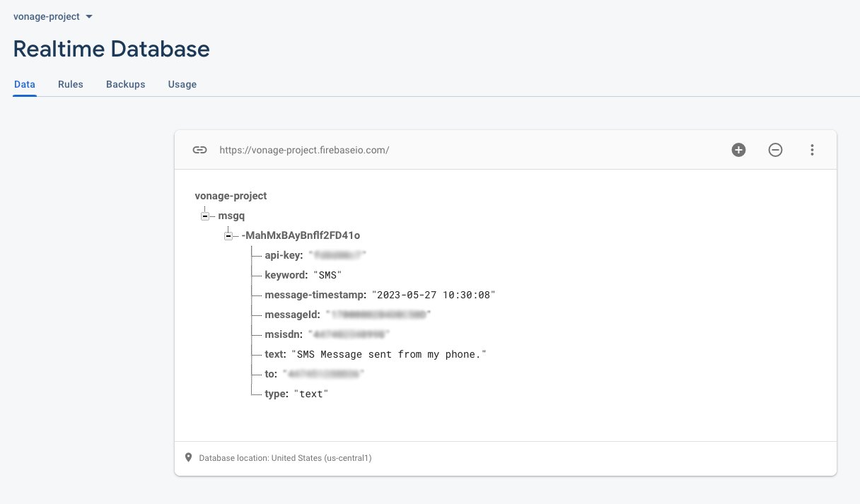
Task: Click the Database location United States text
Action: 285,458
